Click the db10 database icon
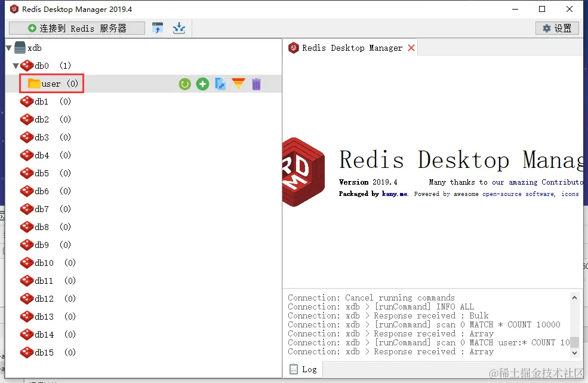The height and width of the screenshot is (383, 588). click(x=27, y=263)
